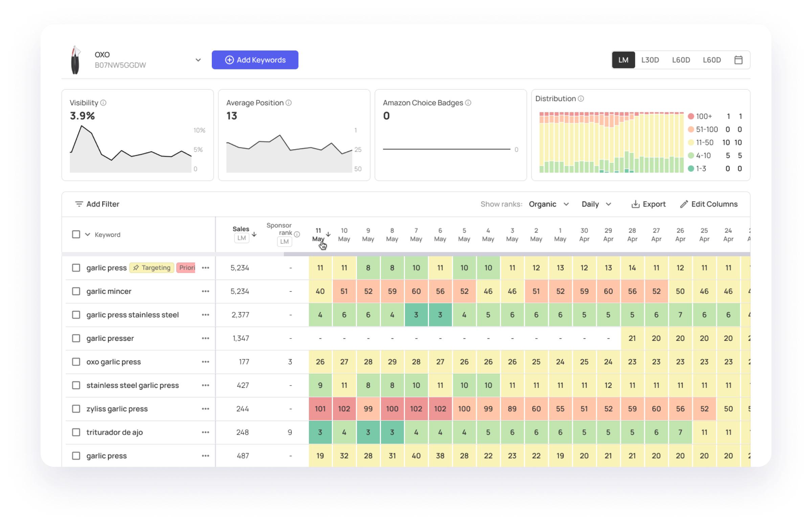The height and width of the screenshot is (524, 812).
Task: Check the zyliss garlic press checkbox
Action: 76,409
